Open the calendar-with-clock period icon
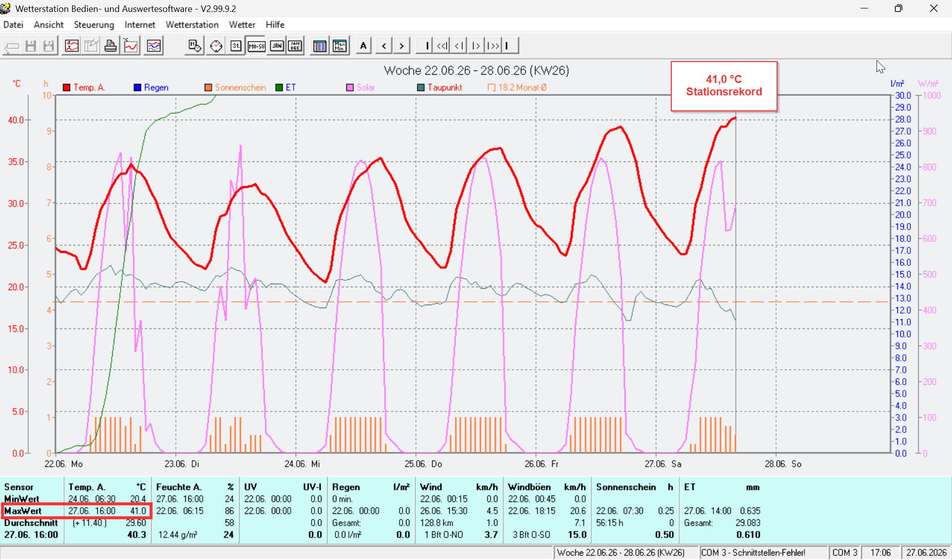 pos(194,46)
